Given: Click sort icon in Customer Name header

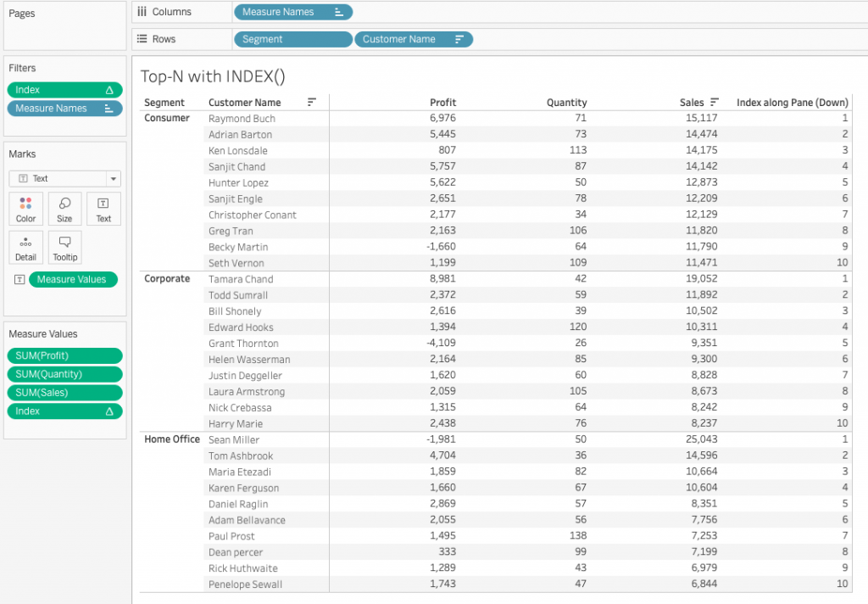Looking at the screenshot, I should [x=312, y=103].
